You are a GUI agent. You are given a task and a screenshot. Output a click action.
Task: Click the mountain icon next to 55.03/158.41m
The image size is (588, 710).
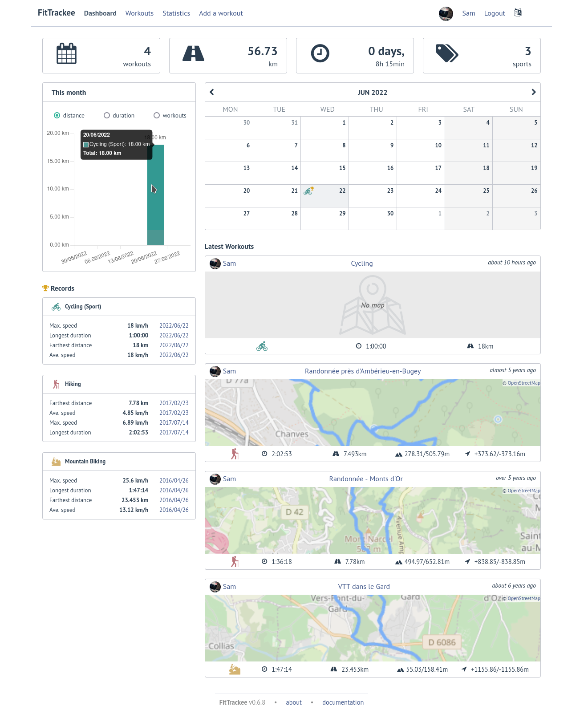401,670
